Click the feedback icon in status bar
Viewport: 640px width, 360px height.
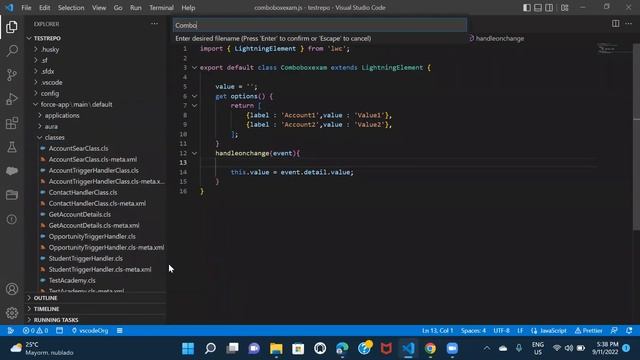[x=614, y=331]
